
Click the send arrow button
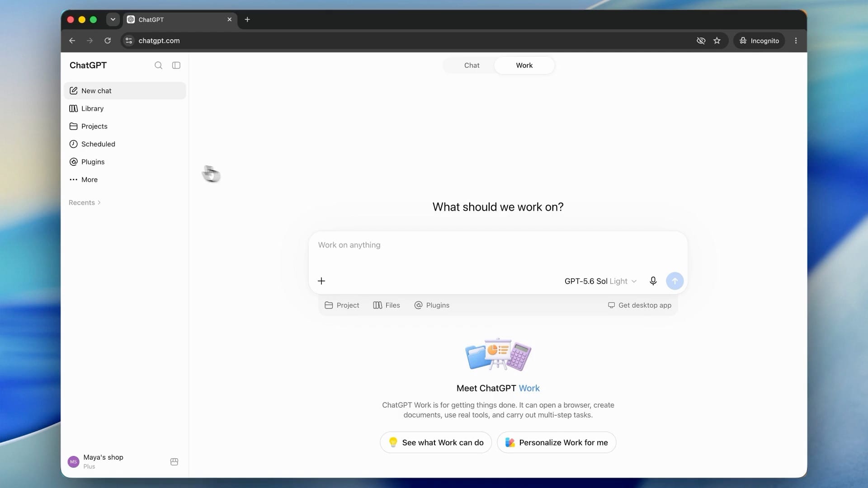[x=675, y=281]
